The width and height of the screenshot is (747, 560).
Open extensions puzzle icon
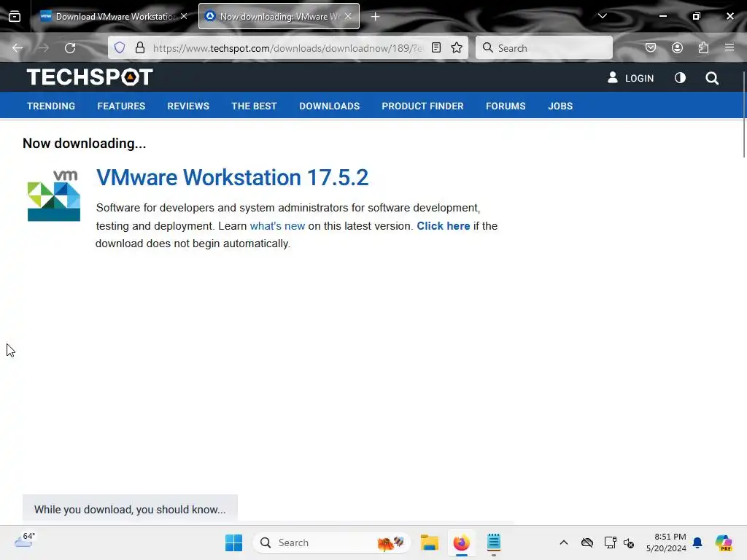[703, 47]
